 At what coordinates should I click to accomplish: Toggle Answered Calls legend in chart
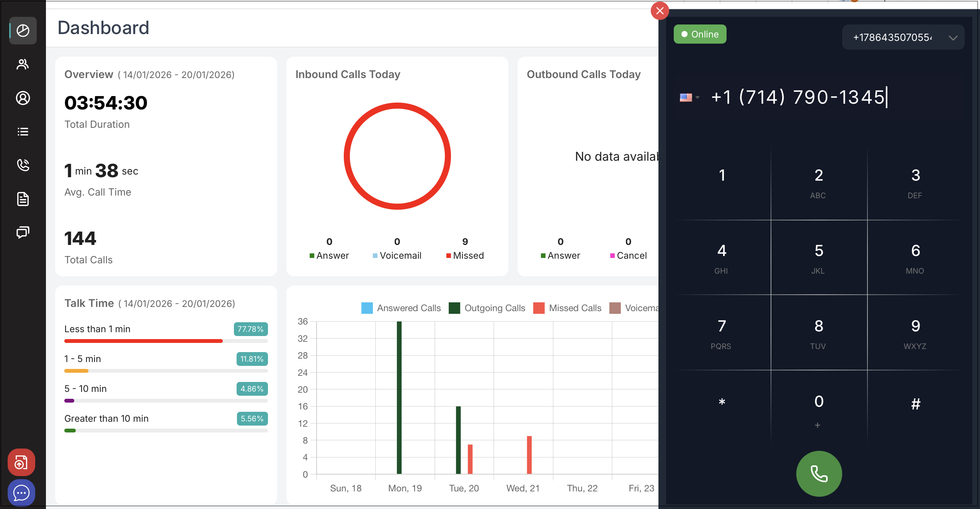coord(401,308)
